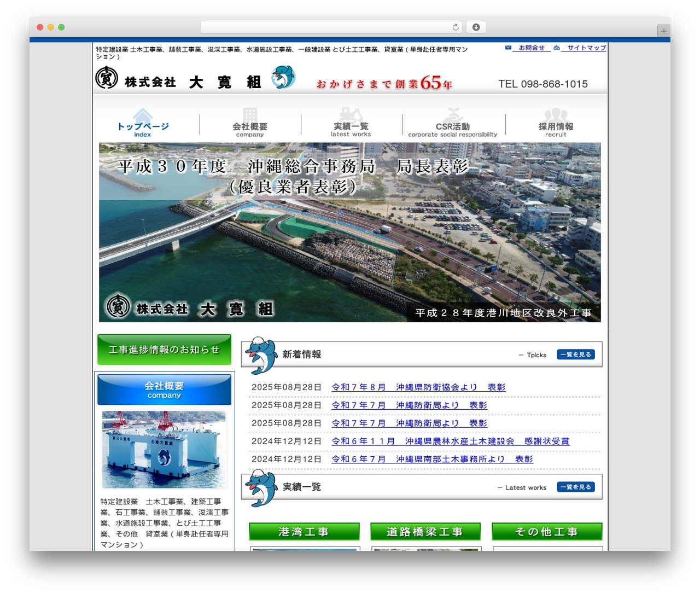The image size is (700, 593).
Task: Click 一覧を見る button next to Latest works
Action: coord(576,487)
